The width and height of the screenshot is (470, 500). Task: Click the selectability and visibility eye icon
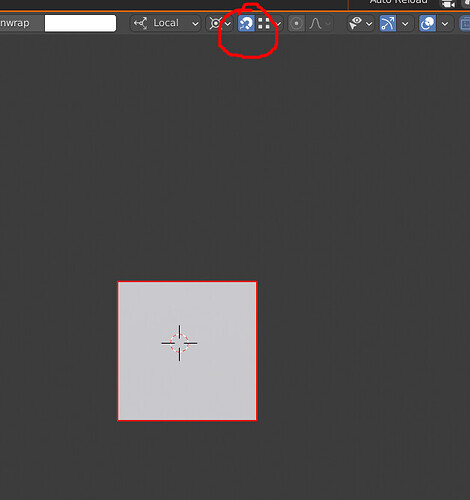(x=355, y=23)
